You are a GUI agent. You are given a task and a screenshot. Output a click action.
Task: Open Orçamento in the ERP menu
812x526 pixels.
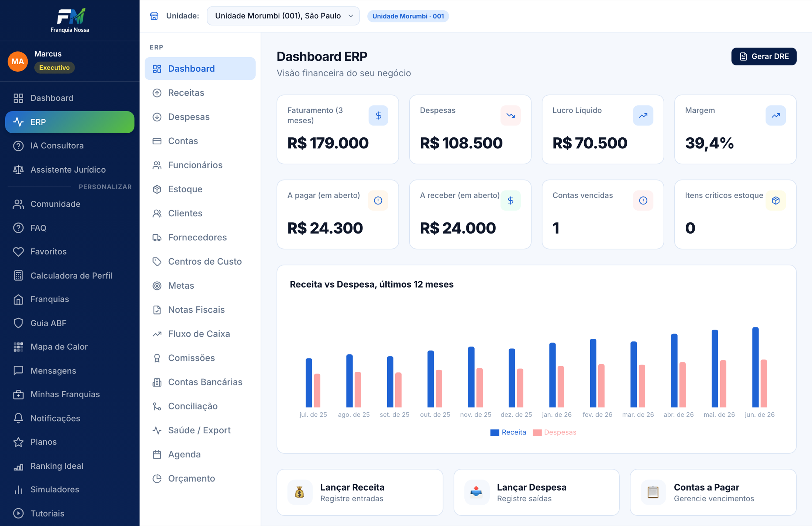[200, 479]
